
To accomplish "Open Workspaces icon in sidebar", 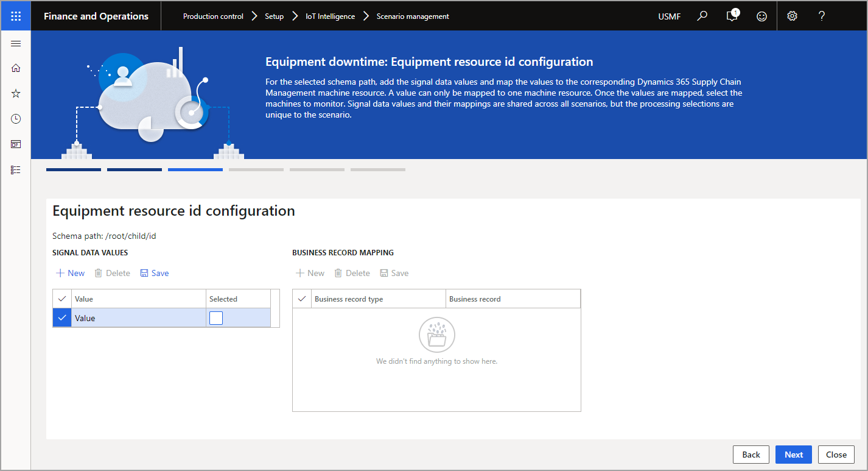I will point(16,144).
